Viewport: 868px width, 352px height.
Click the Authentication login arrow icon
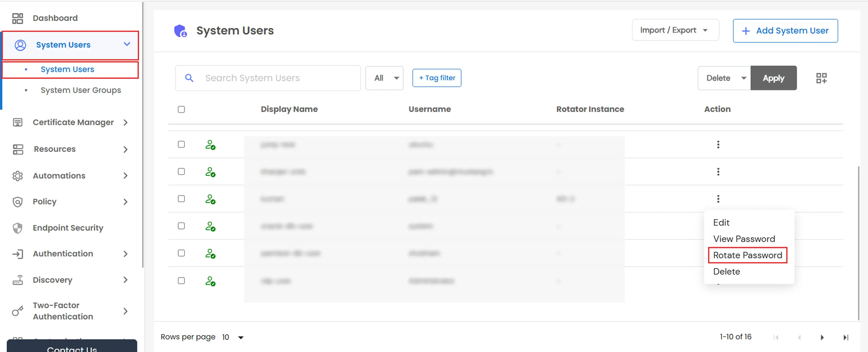pos(17,254)
